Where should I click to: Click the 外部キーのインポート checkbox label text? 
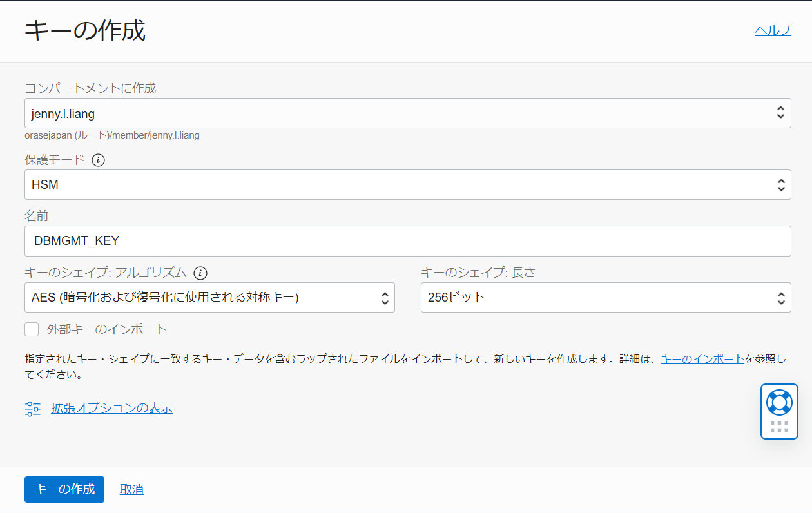(107, 329)
